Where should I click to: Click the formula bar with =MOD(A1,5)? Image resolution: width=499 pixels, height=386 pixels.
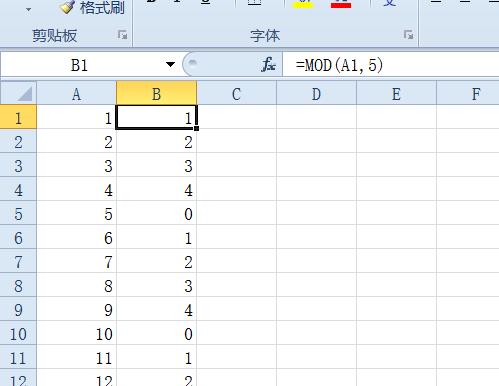391,65
